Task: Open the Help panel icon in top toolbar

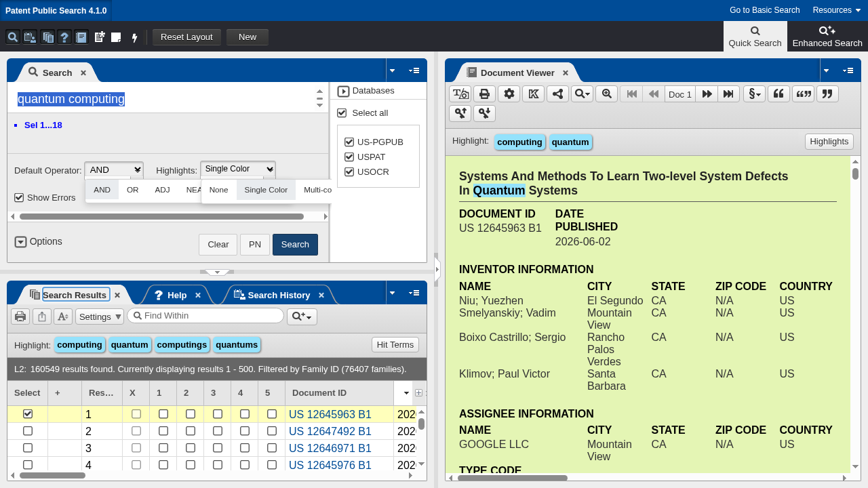Action: coord(64,37)
